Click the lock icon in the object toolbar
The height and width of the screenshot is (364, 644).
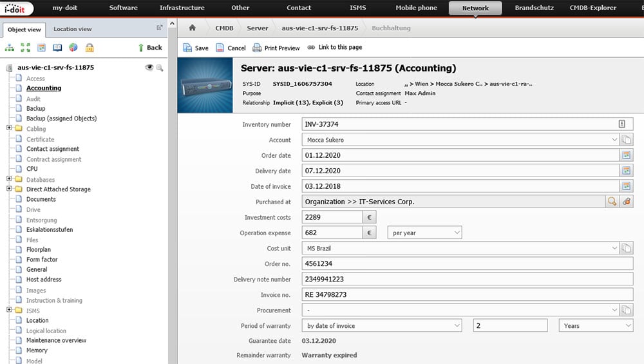pyautogui.click(x=90, y=48)
